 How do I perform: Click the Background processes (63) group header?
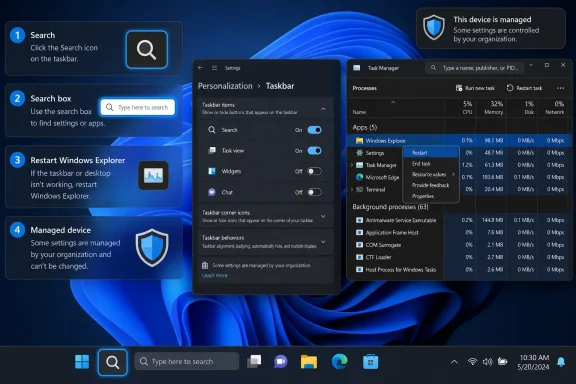click(390, 207)
